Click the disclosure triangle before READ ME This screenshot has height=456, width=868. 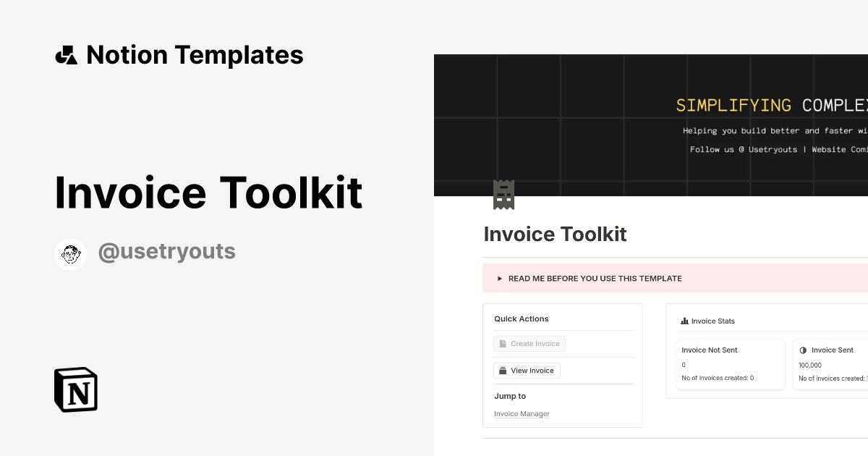click(x=499, y=278)
